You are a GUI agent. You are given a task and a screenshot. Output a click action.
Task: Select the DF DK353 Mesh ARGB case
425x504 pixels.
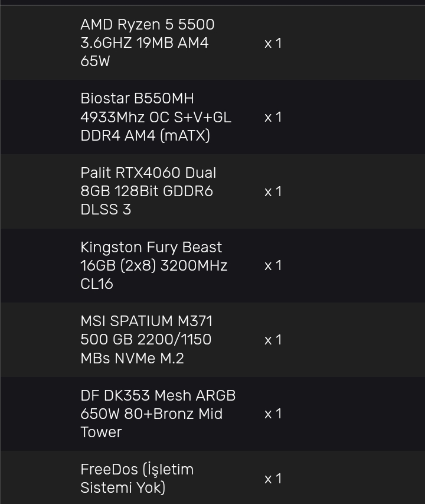pyautogui.click(x=158, y=395)
